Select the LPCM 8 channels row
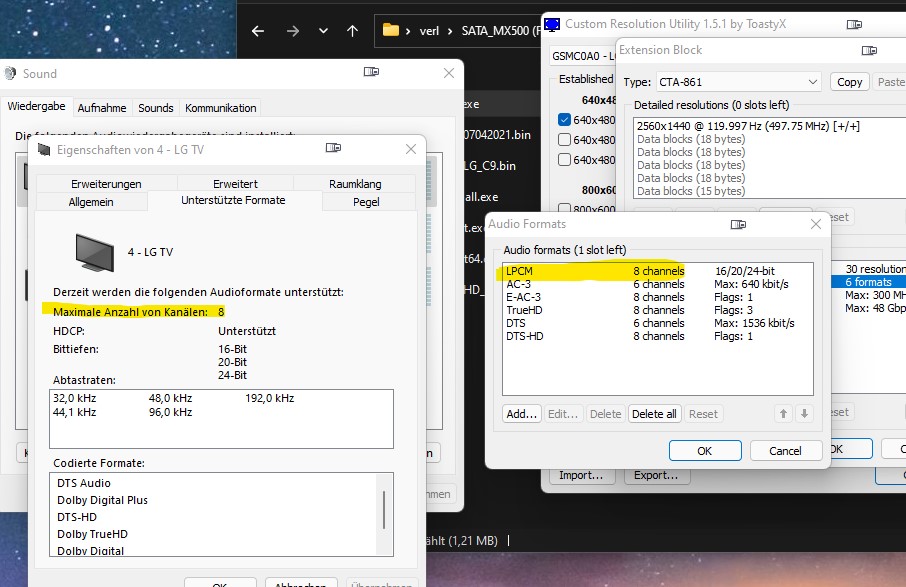 coord(658,271)
